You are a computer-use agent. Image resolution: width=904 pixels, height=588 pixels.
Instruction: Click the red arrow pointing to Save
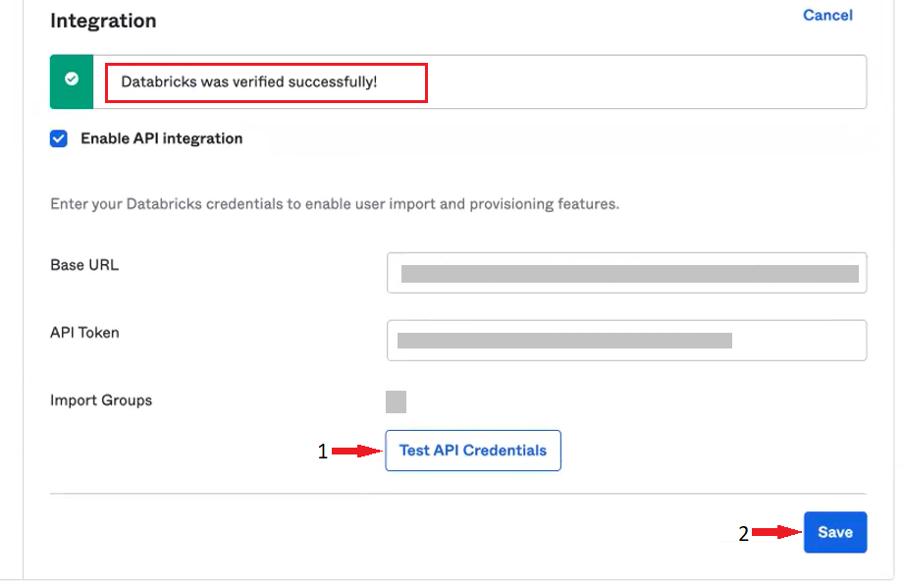[x=775, y=533]
